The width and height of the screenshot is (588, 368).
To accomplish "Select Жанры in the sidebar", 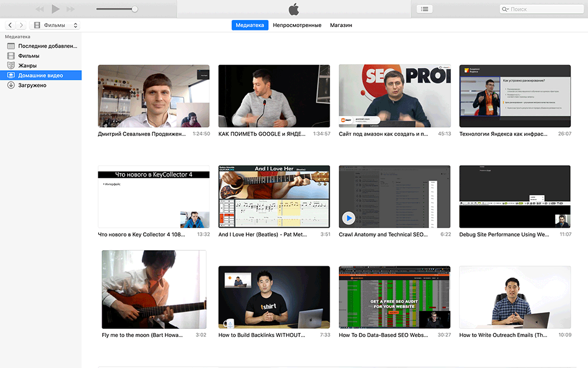I will pos(28,66).
